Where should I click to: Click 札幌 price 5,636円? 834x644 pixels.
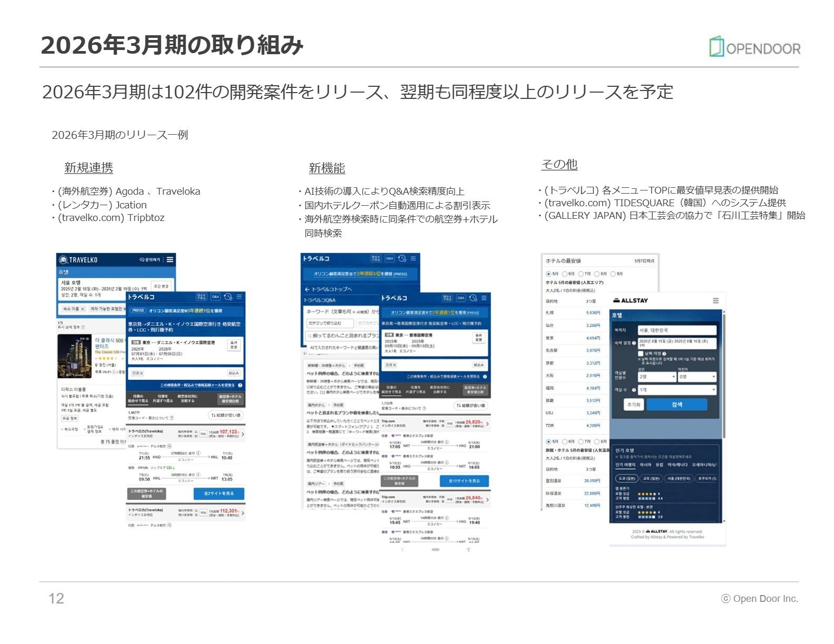coord(593,313)
